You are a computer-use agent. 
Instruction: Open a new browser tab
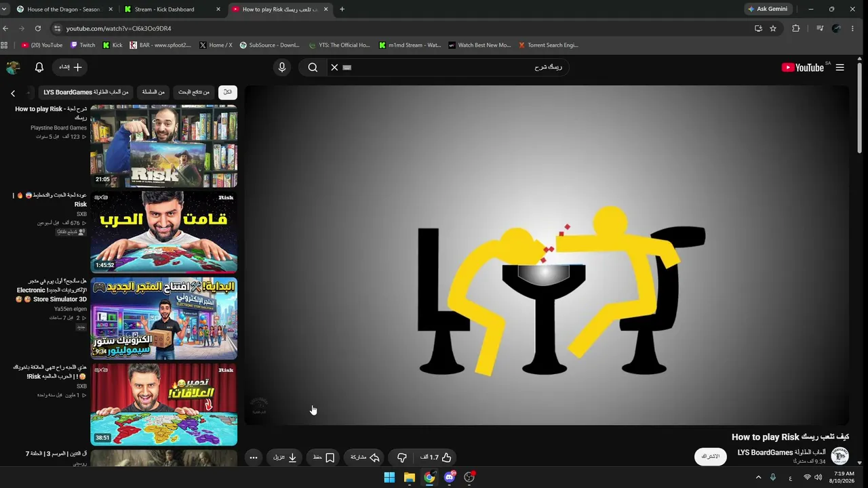pos(342,9)
